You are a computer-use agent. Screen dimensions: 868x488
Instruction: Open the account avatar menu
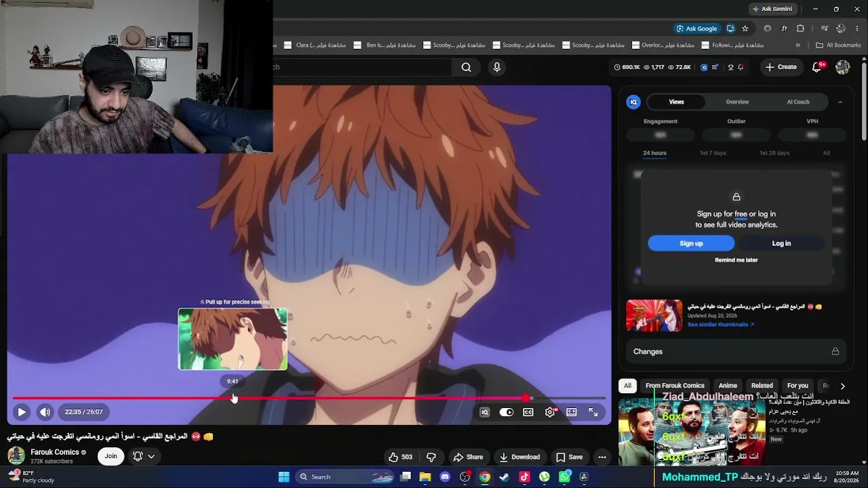point(843,67)
